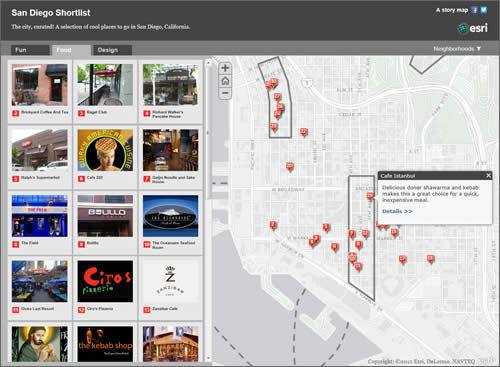Select map marker number 5

[x=326, y=227]
